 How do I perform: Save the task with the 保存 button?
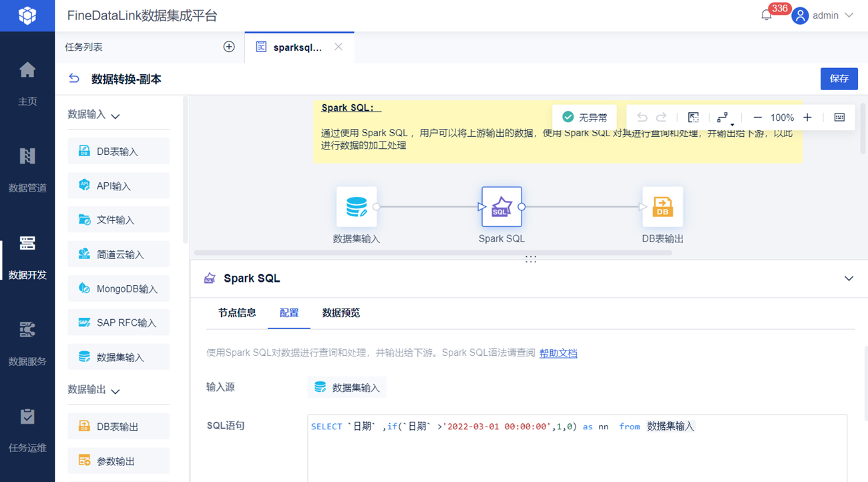coord(839,79)
